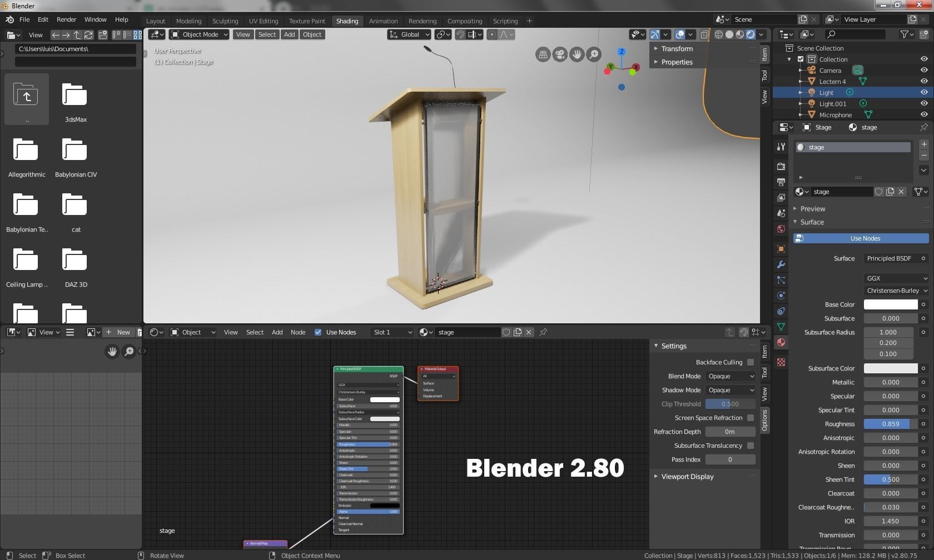Switch to the UV Editing workspace tab

263,21
